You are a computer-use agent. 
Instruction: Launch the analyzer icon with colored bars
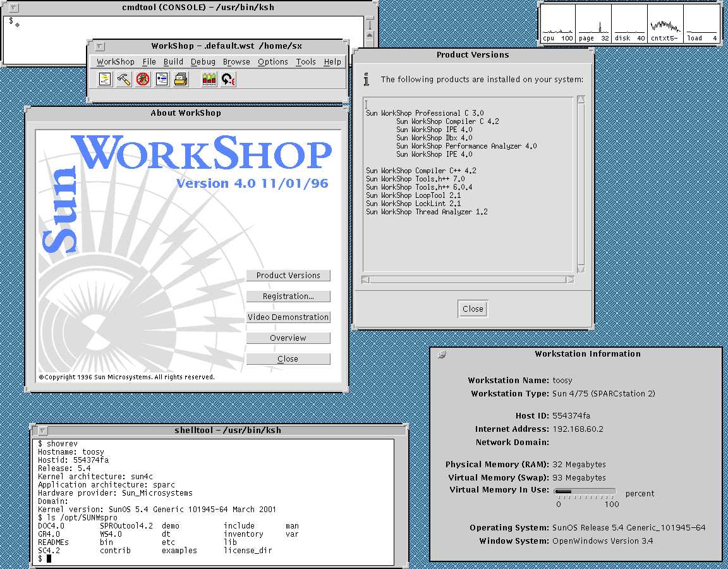pyautogui.click(x=209, y=80)
